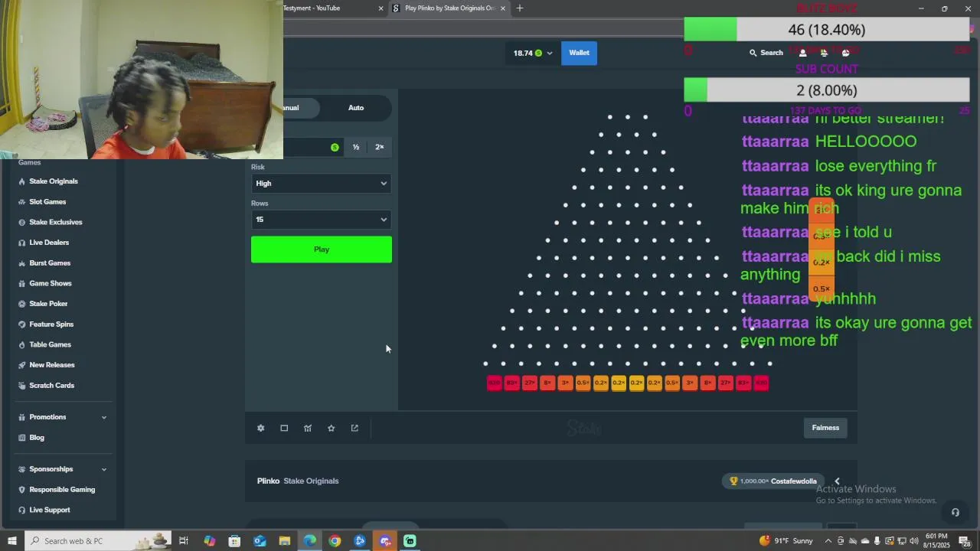Open Google Chrome from taskbar
The height and width of the screenshot is (551, 980).
click(335, 541)
